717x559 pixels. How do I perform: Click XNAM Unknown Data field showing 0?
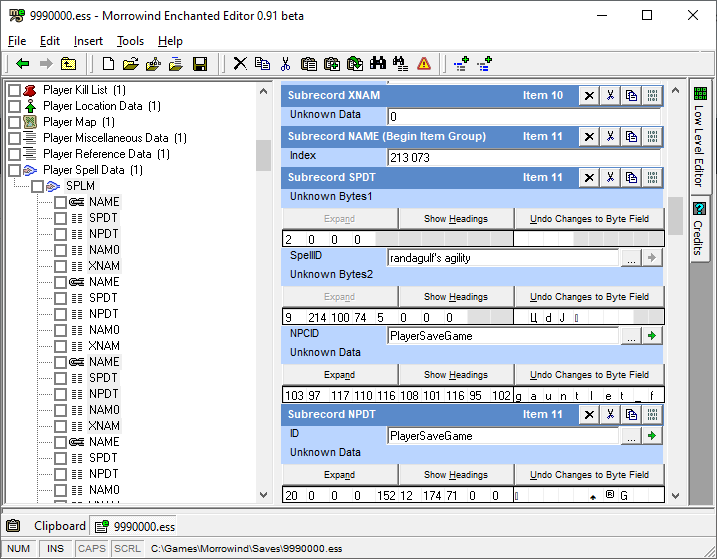point(524,117)
